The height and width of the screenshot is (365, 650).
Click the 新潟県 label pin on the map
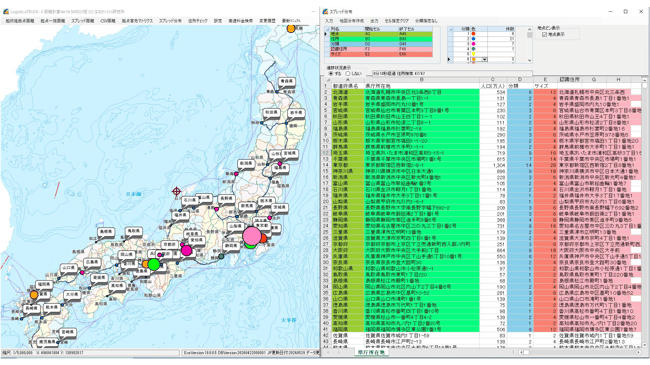246,164
